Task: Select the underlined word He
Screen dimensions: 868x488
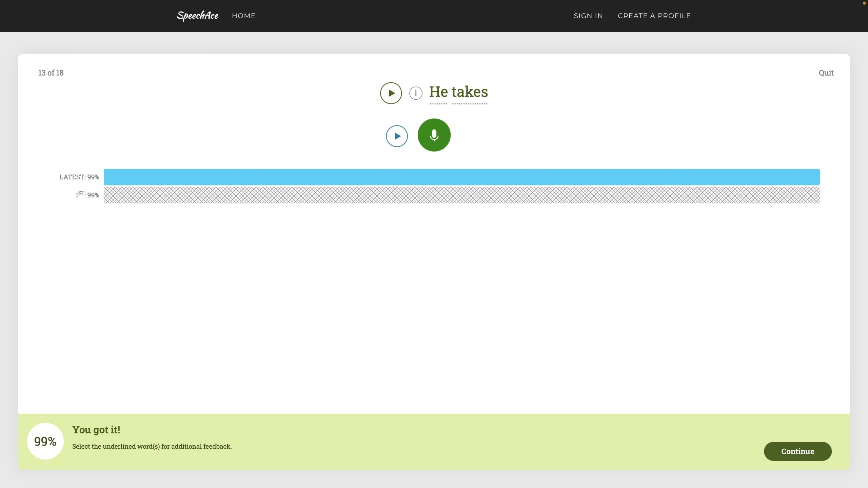Action: [x=438, y=92]
